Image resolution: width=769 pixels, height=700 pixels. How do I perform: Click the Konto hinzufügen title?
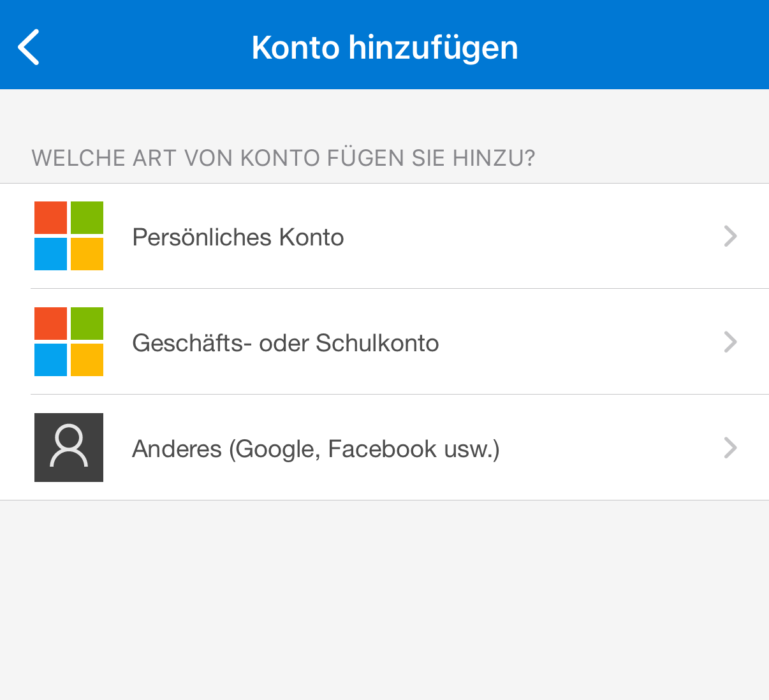[384, 48]
